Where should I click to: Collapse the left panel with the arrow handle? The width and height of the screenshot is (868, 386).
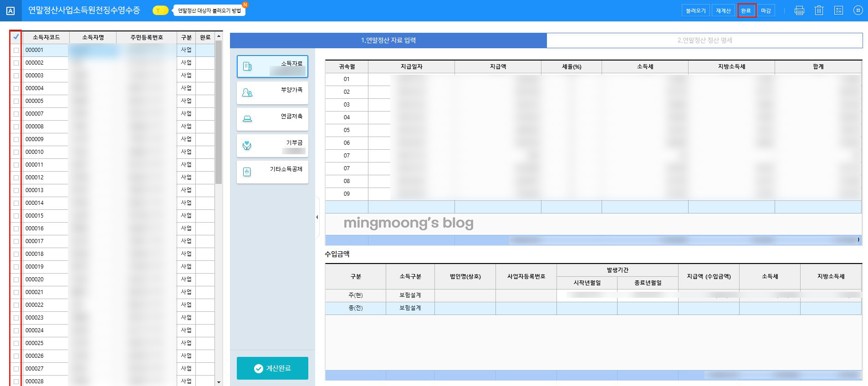(x=317, y=217)
